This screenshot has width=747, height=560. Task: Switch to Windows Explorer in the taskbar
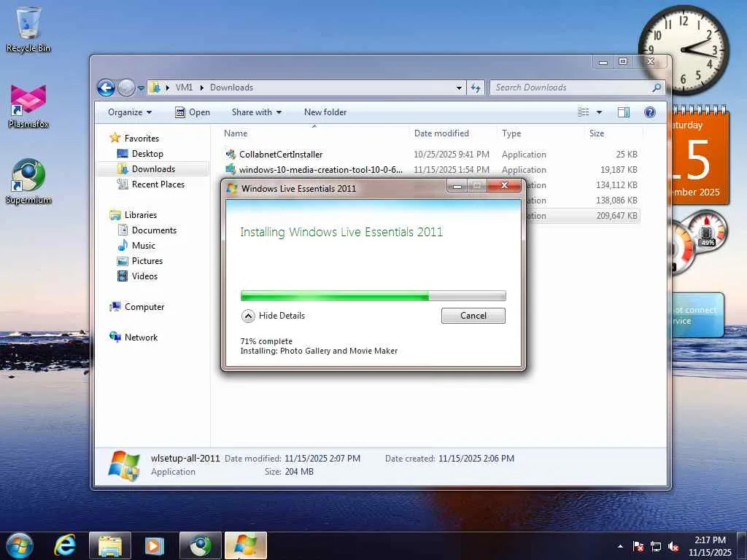point(110,545)
